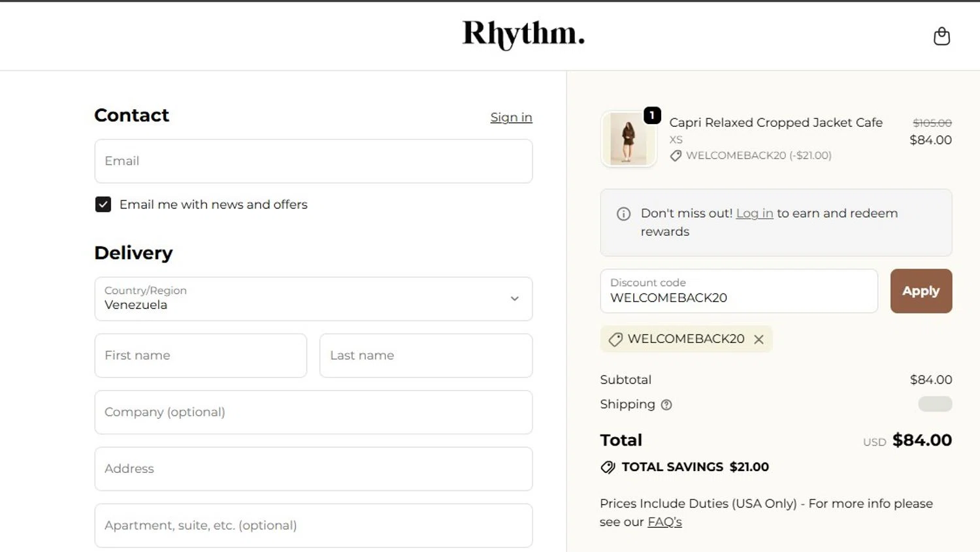
Task: Click the Subtotal $84.00 amount
Action: [x=931, y=380]
